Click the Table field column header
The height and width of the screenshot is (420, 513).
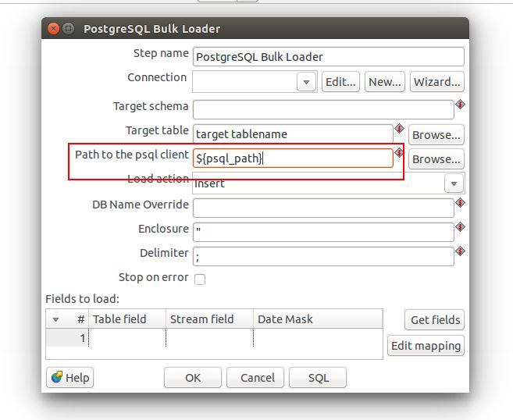127,319
